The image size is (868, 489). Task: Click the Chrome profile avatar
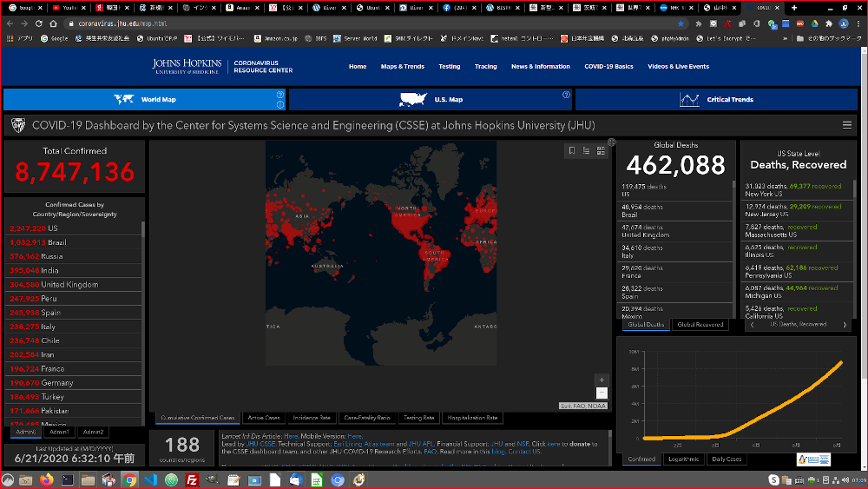pos(844,23)
